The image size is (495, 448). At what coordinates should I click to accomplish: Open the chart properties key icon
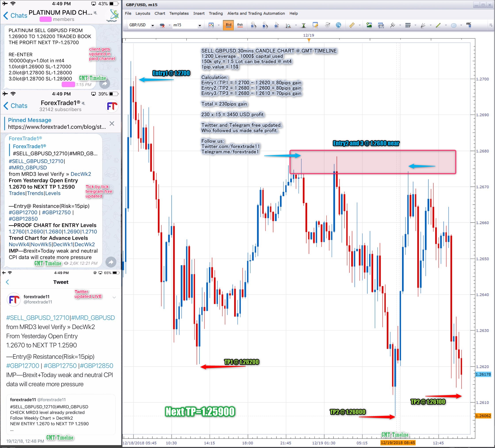315,25
